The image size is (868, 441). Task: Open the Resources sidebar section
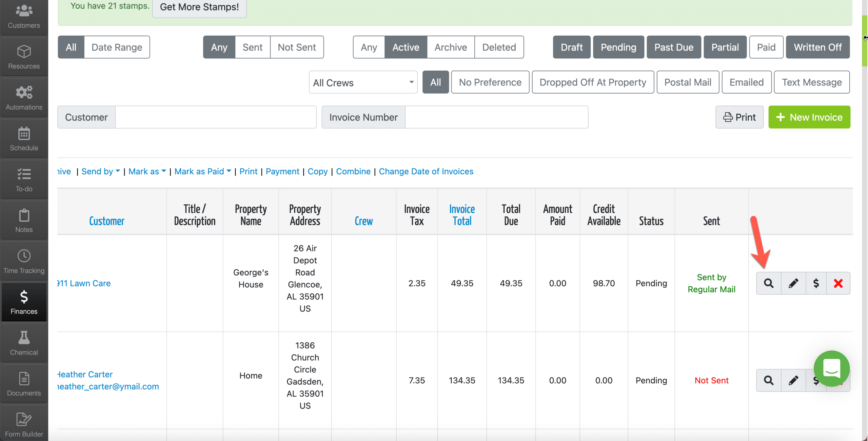point(24,57)
